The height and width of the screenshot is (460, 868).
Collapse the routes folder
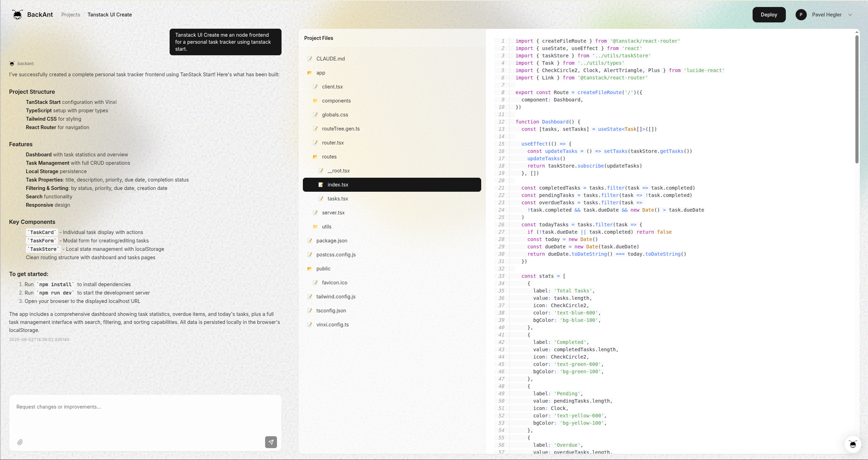point(392,157)
